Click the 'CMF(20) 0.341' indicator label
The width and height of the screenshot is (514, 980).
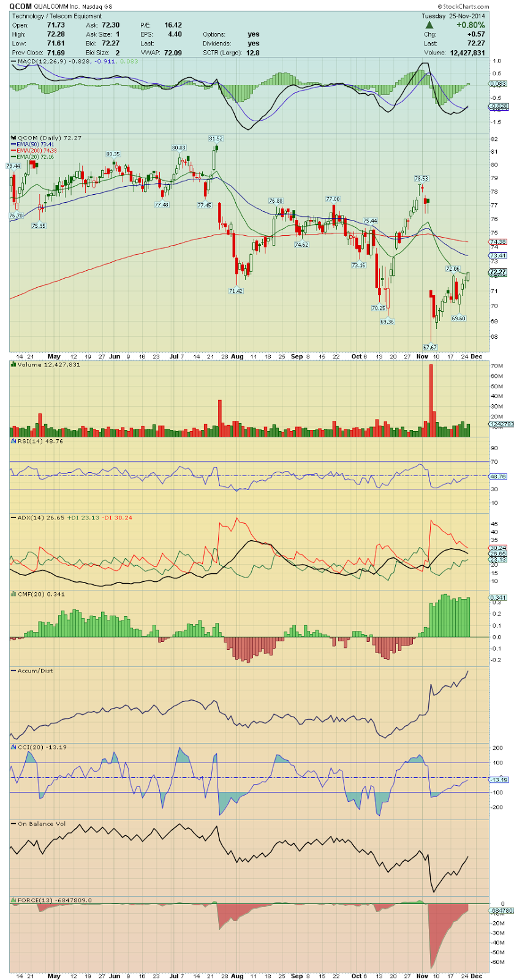tap(41, 594)
